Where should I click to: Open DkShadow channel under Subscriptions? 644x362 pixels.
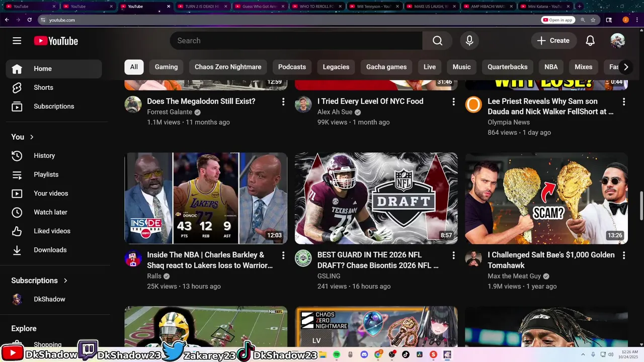(x=54, y=299)
